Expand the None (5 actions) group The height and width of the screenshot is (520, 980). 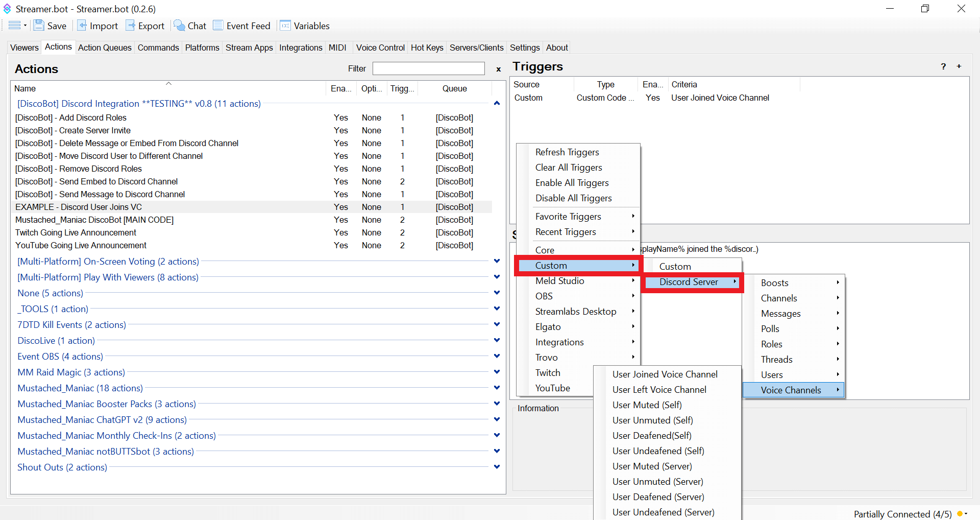497,293
